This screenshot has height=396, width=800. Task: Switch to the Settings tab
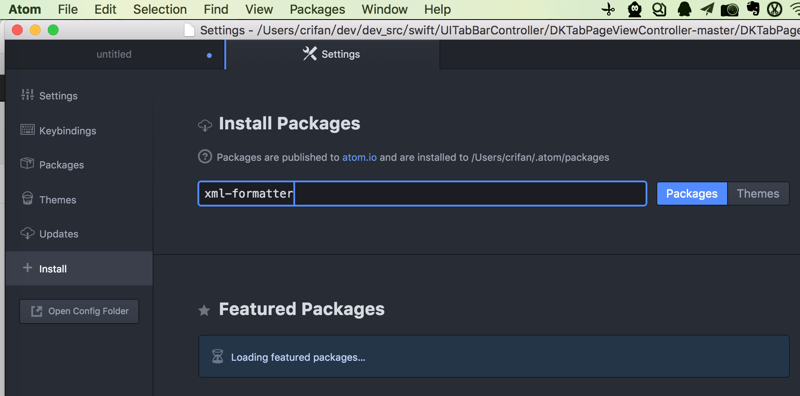click(332, 54)
